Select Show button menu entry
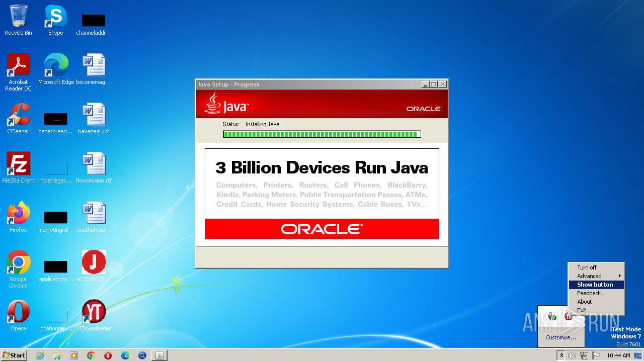Viewport: 644px width, 362px height. pyautogui.click(x=596, y=285)
